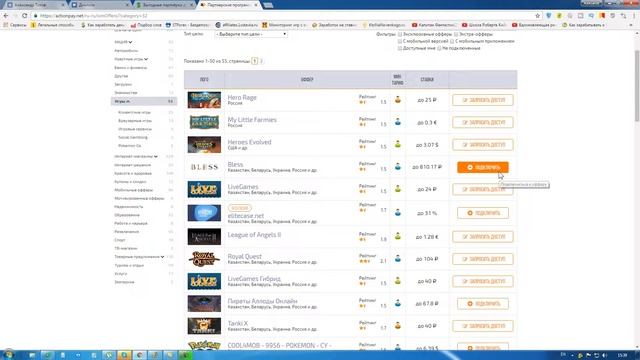Open the League of Angels II offer link
Image resolution: width=640 pixels, height=360 pixels.
(x=254, y=235)
